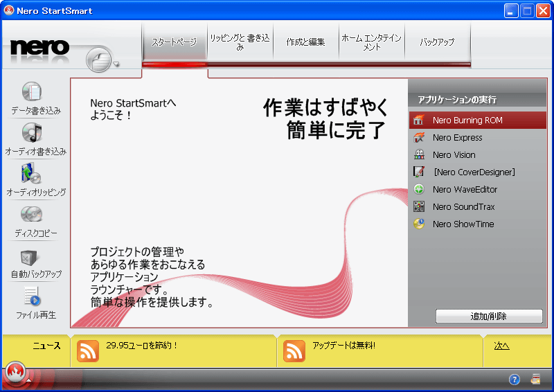The height and width of the screenshot is (392, 554).
Task: Open the blue help question icon
Action: [515, 380]
